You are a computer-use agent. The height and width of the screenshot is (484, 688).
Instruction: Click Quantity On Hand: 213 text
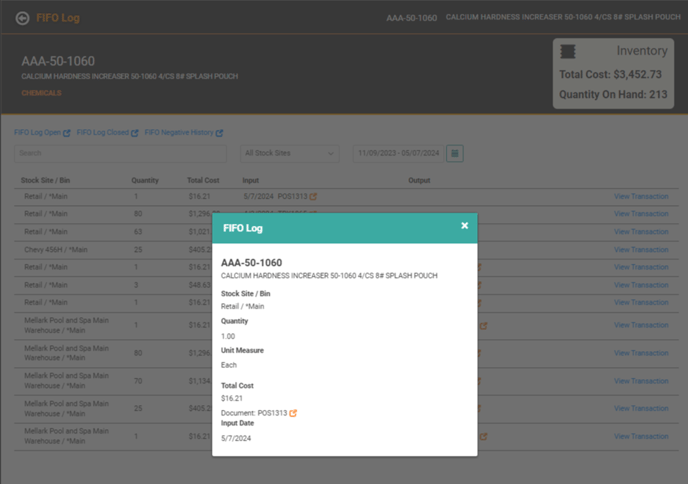click(613, 94)
